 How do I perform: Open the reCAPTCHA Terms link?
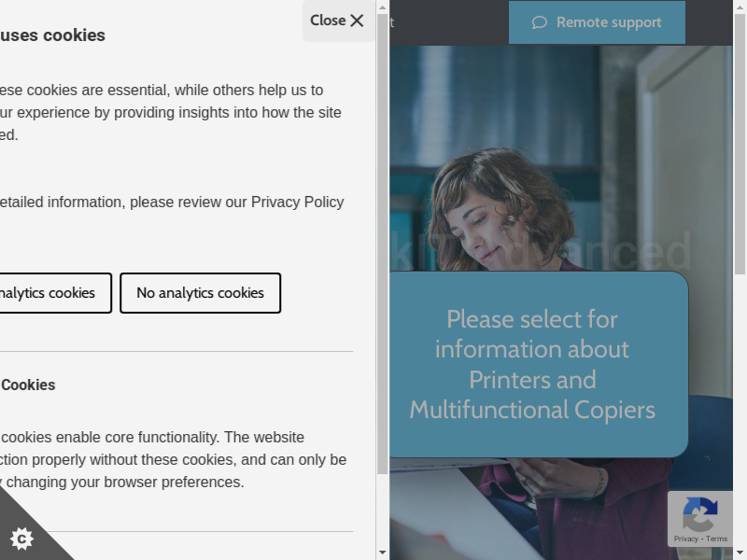717,539
